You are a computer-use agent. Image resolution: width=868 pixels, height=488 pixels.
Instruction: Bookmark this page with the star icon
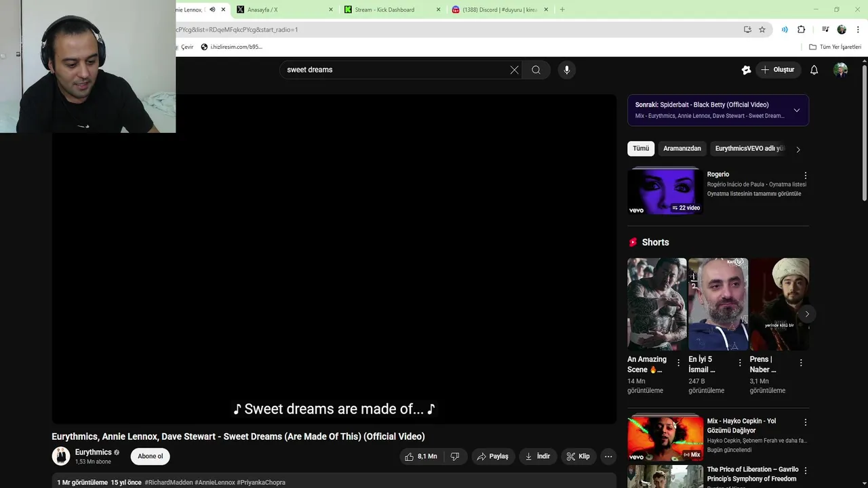(x=762, y=29)
